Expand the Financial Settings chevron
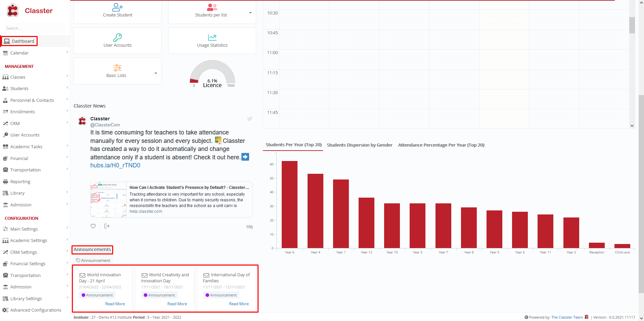644x321 pixels. [x=67, y=263]
